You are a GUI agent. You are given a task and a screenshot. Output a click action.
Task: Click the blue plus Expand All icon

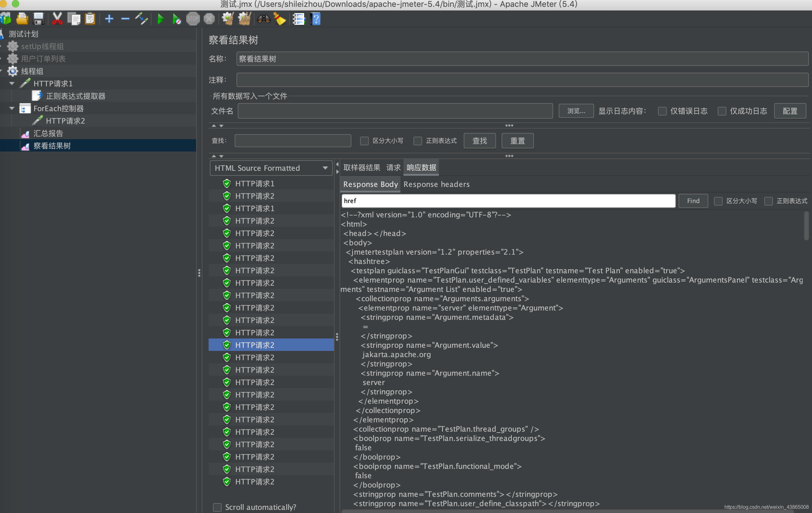109,19
